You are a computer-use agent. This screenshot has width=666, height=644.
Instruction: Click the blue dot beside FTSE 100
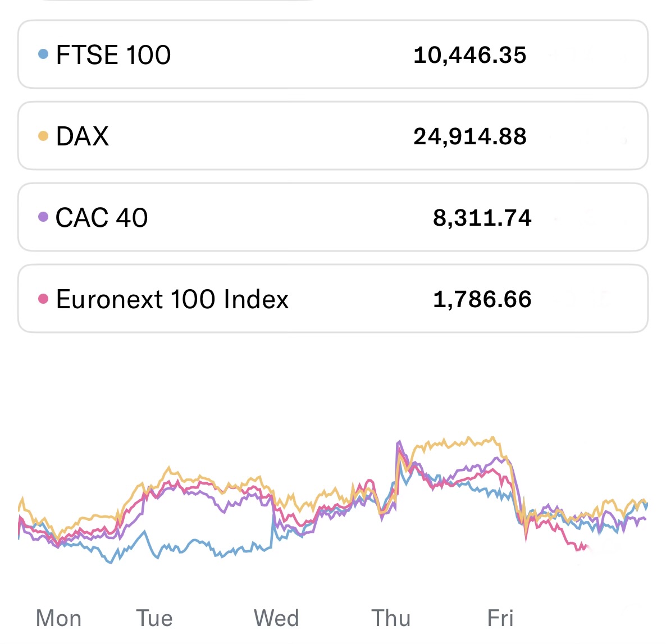point(43,54)
